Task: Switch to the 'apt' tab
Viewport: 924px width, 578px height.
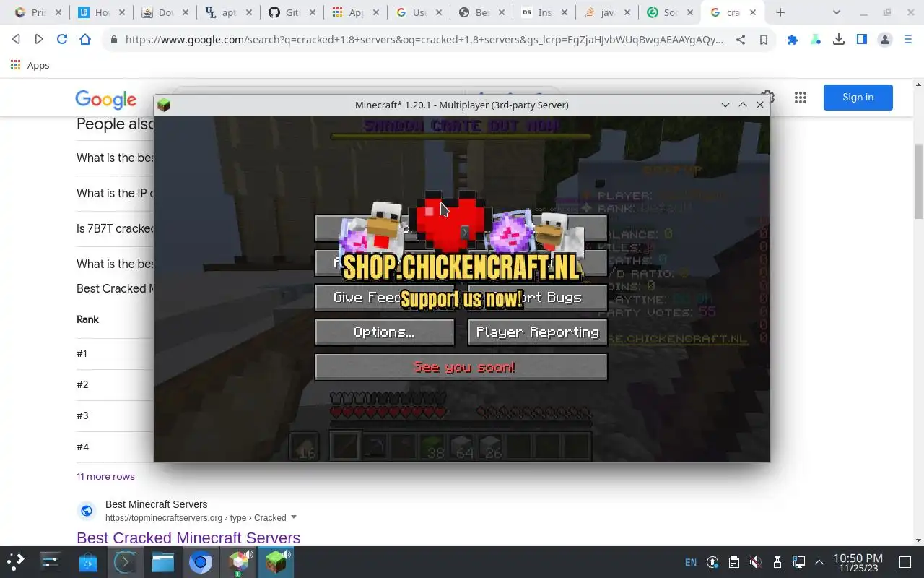Action: (228, 12)
